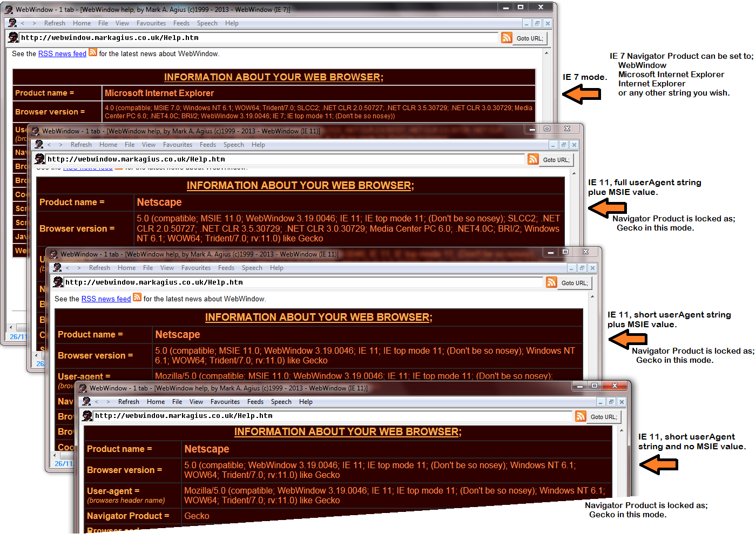Open the Favourites menu in the IE 7 window
The width and height of the screenshot is (756, 540).
point(151,23)
